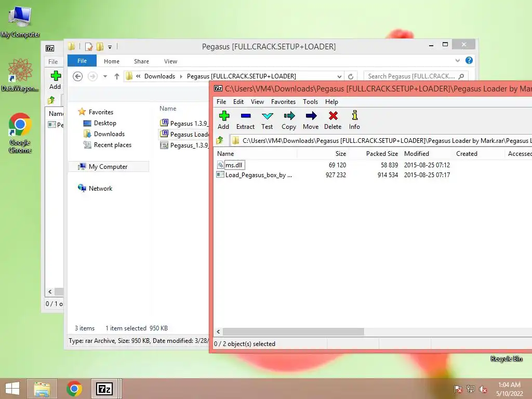Expand the Explorer ribbon chevron

coord(457,60)
